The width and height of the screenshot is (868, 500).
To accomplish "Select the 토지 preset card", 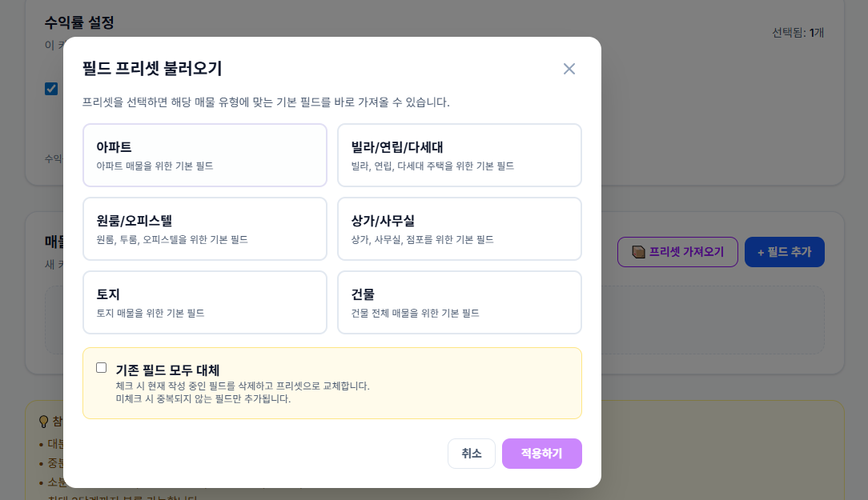I will click(204, 302).
